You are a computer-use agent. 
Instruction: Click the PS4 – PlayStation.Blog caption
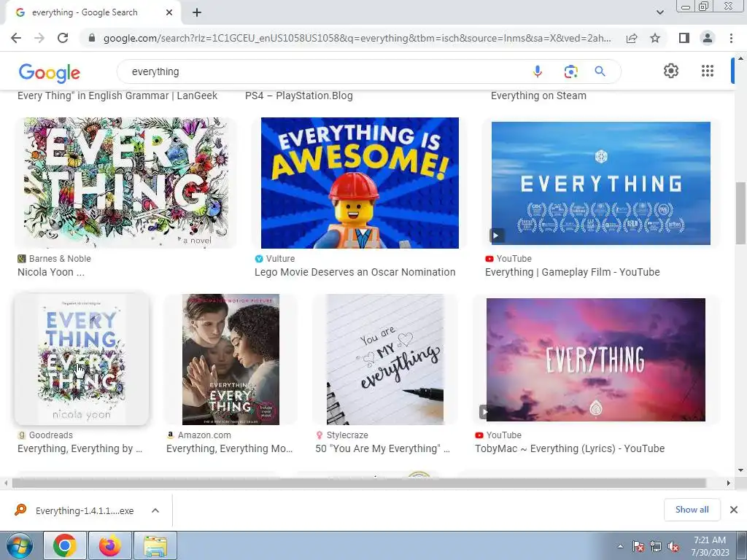[x=298, y=96]
